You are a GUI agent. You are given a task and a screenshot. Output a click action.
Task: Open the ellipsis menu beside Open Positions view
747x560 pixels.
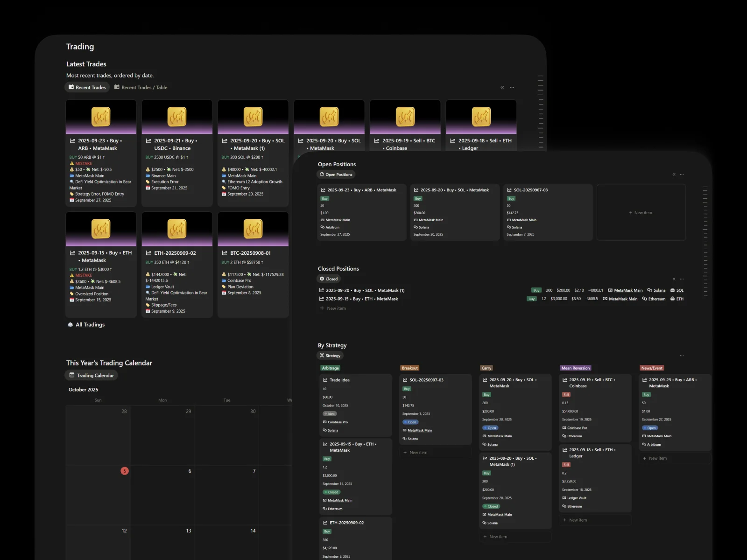click(682, 175)
